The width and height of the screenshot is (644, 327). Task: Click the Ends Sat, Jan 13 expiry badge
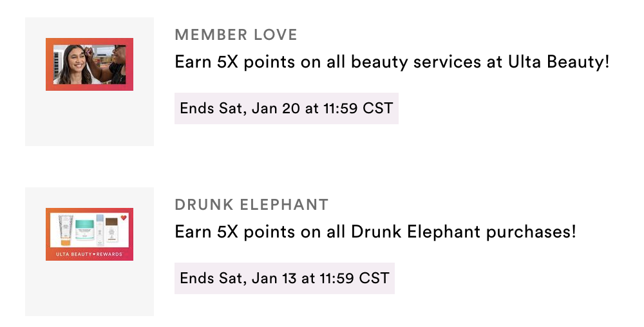(285, 278)
